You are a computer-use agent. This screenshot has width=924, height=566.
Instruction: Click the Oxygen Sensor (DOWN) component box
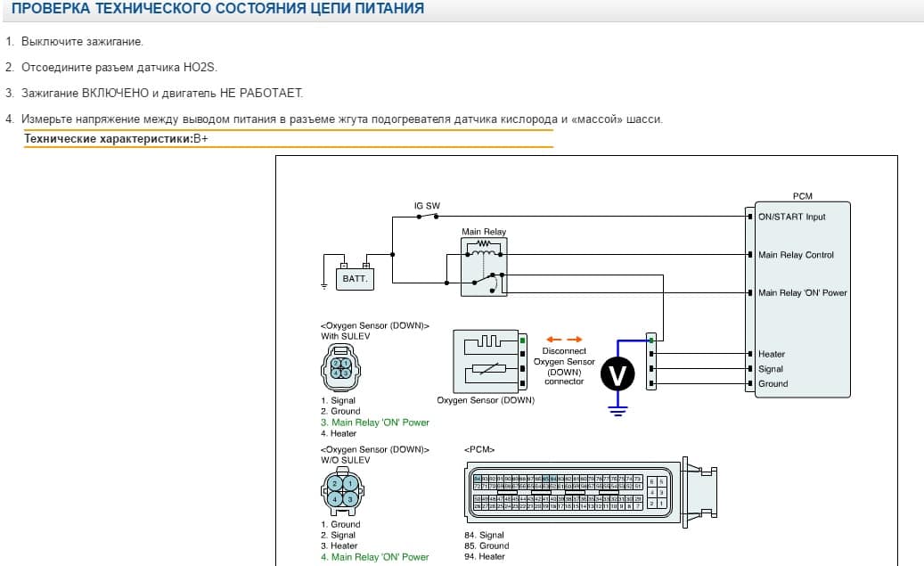point(486,361)
